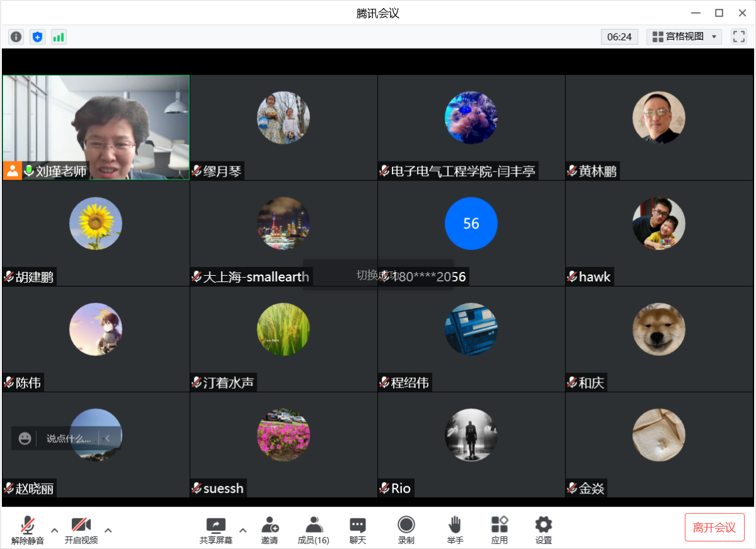Expand audio options arrow beside 解除静音
756x549 pixels.
pos(54,530)
